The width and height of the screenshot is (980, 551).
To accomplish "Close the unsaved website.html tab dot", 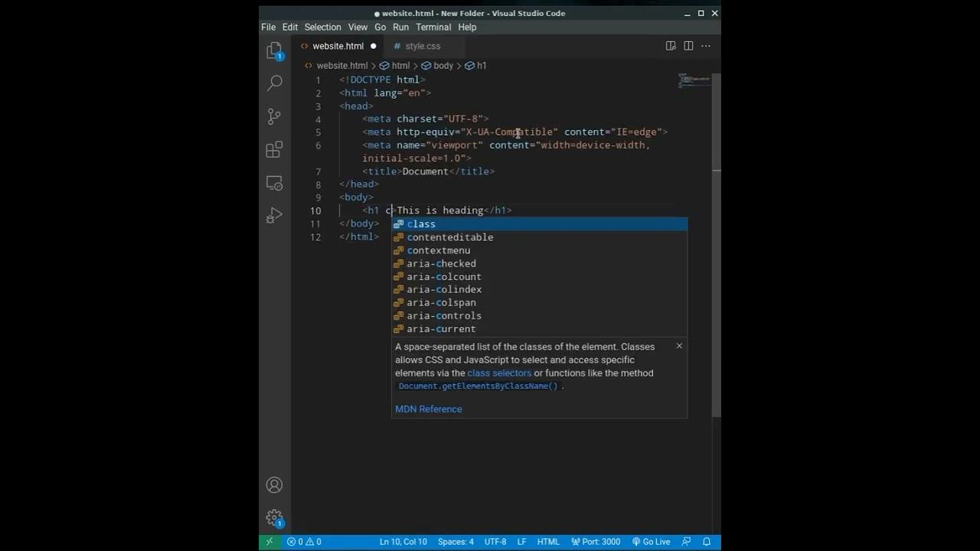I will point(374,46).
